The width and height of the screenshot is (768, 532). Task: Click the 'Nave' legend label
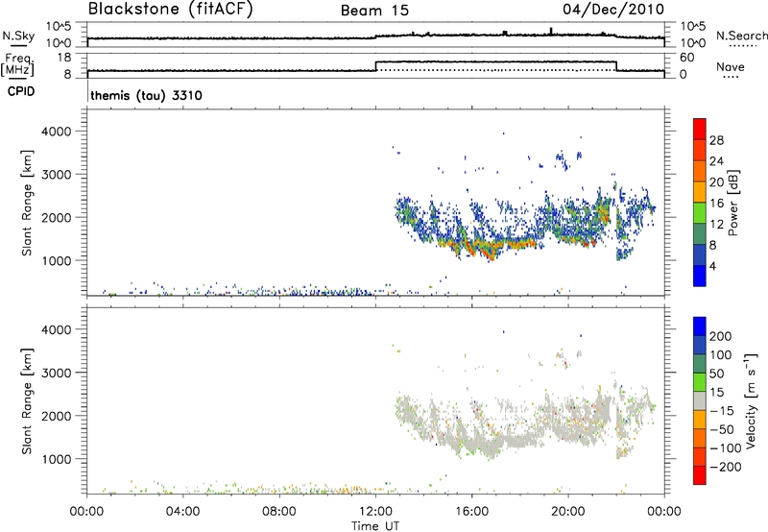click(731, 67)
